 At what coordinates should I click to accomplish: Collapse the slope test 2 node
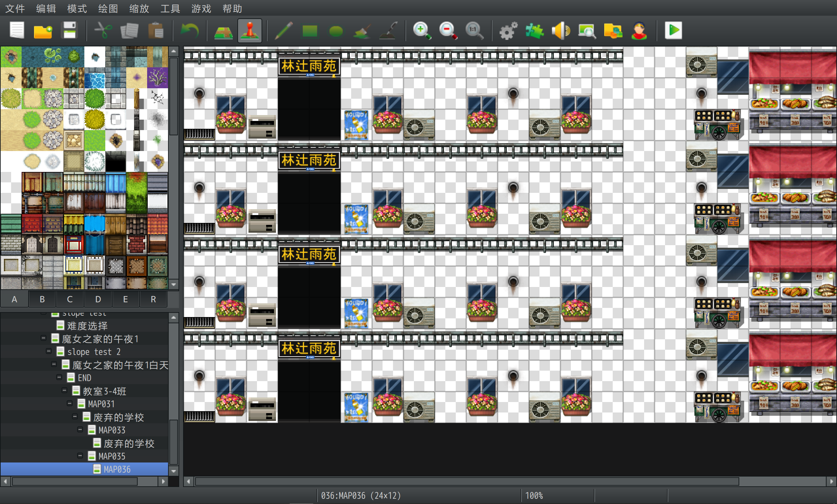coord(49,351)
